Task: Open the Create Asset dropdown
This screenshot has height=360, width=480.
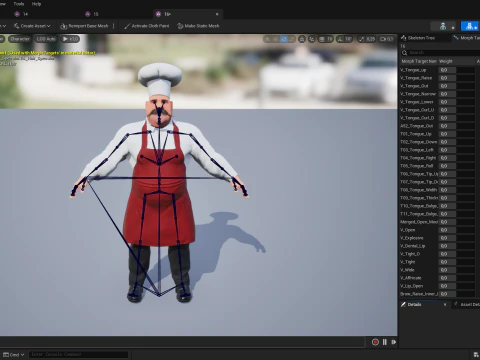Action: pos(32,26)
